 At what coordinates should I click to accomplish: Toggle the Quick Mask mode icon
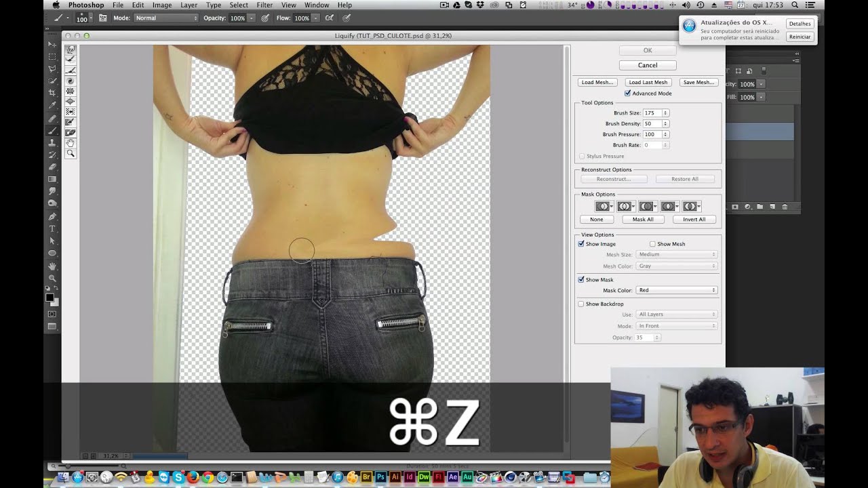pos(52,314)
